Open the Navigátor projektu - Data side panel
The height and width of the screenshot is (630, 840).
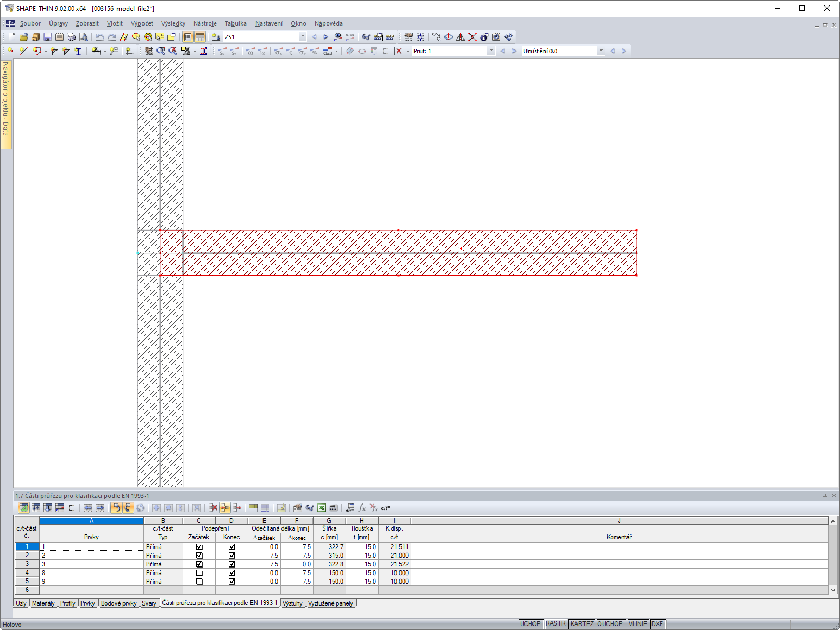pyautogui.click(x=6, y=104)
